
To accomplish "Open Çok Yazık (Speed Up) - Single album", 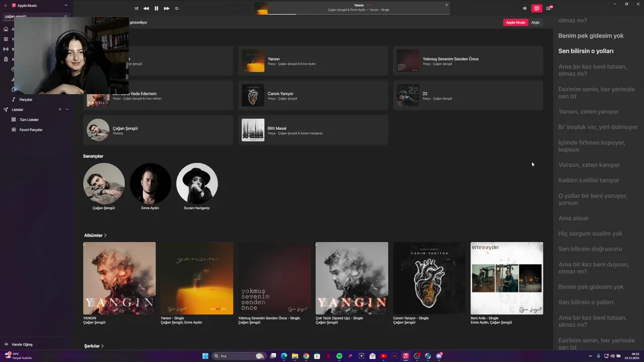I will (352, 279).
